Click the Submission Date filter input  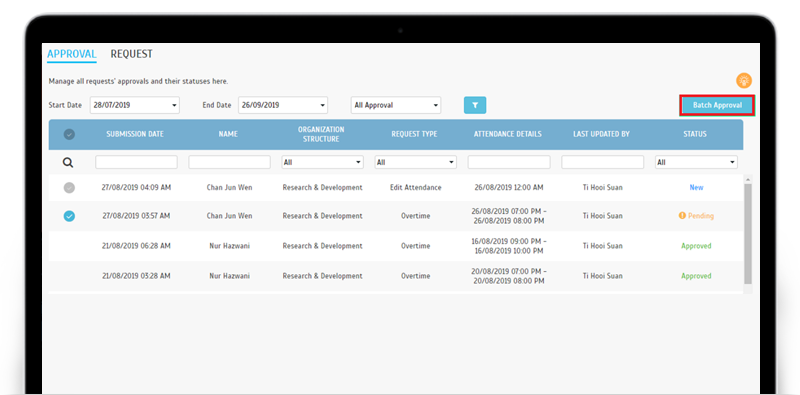point(136,162)
